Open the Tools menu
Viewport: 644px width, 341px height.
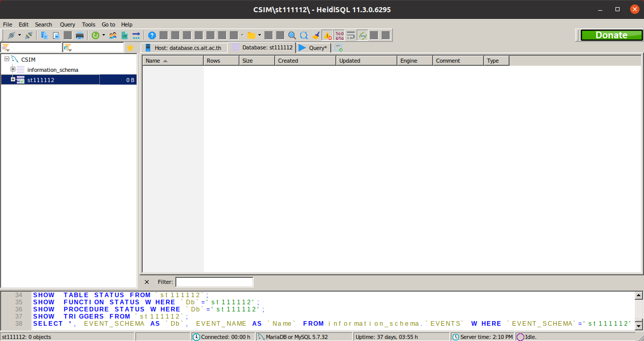coord(89,24)
